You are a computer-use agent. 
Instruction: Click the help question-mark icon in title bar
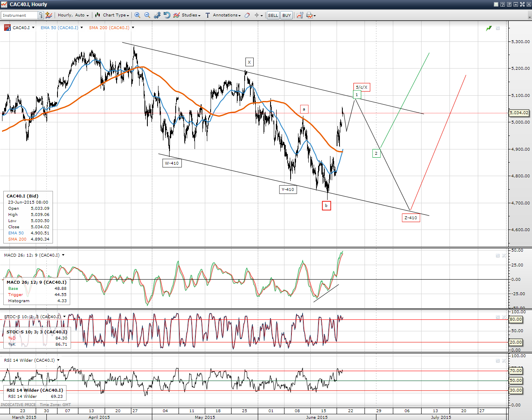(x=502, y=4)
